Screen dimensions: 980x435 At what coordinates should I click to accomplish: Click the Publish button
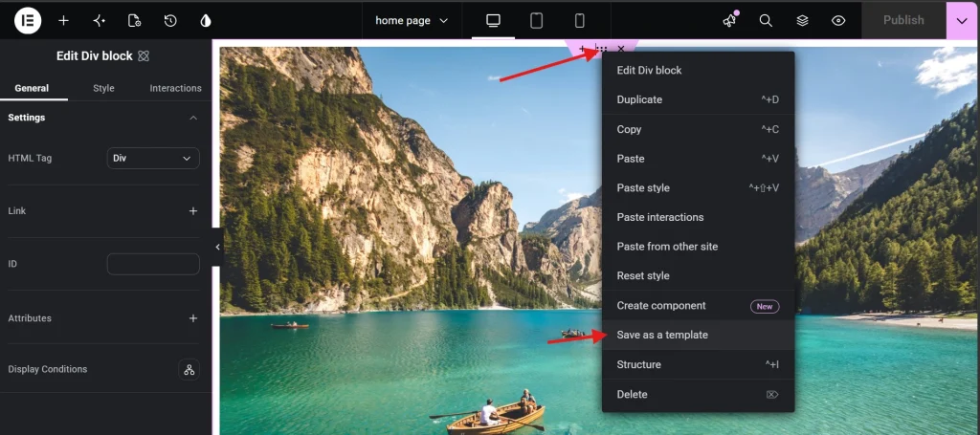pos(903,21)
